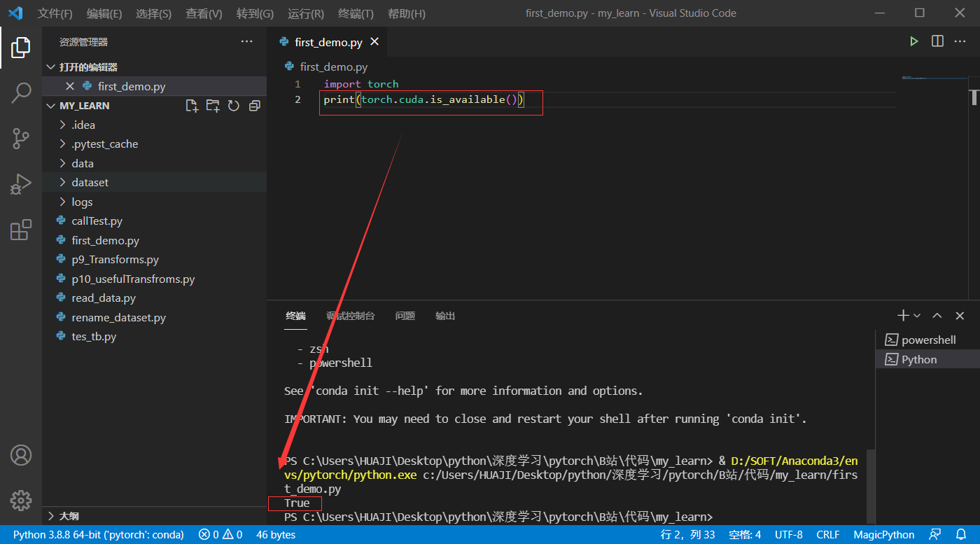Run the Python file with the play icon
This screenshot has width=980, height=544.
(914, 41)
